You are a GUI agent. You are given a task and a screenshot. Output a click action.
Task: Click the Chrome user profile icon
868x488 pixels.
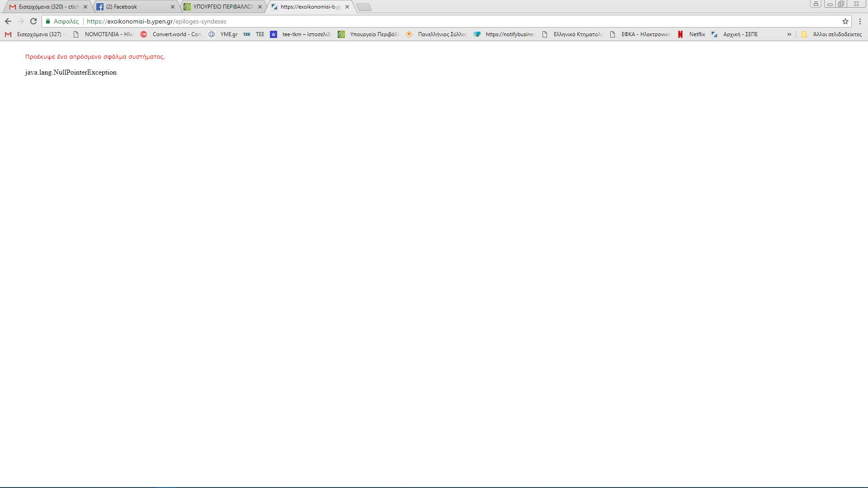816,4
